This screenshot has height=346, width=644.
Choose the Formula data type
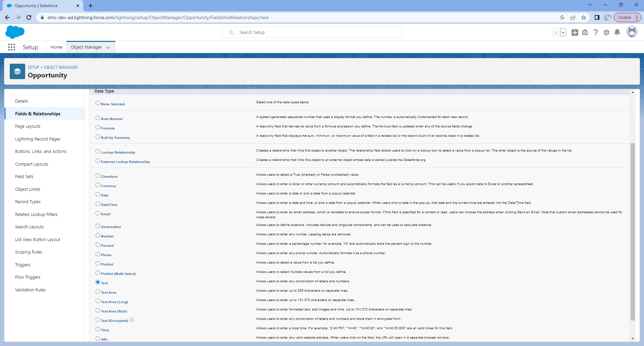point(98,127)
